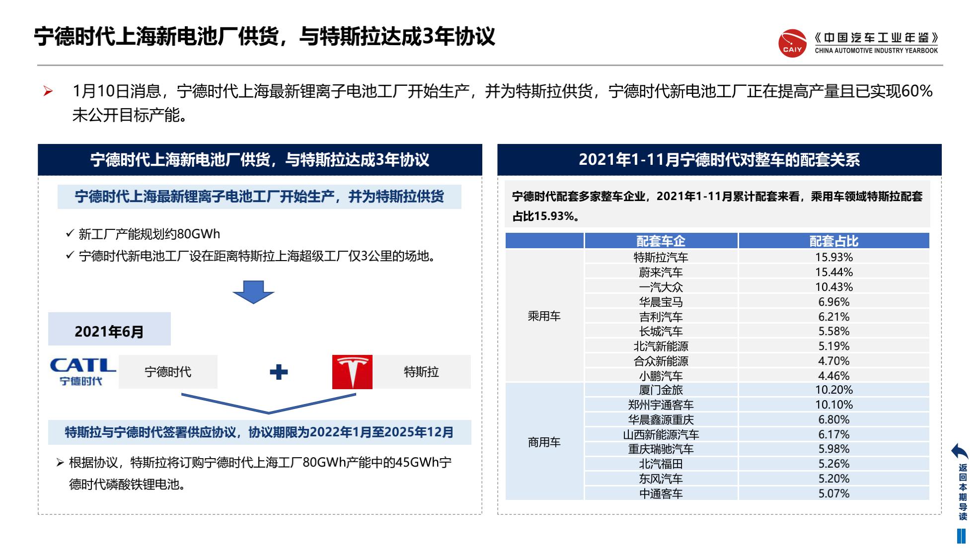Image resolution: width=980 pixels, height=551 pixels.
Task: Click the blue plus sign icon
Action: tap(279, 372)
